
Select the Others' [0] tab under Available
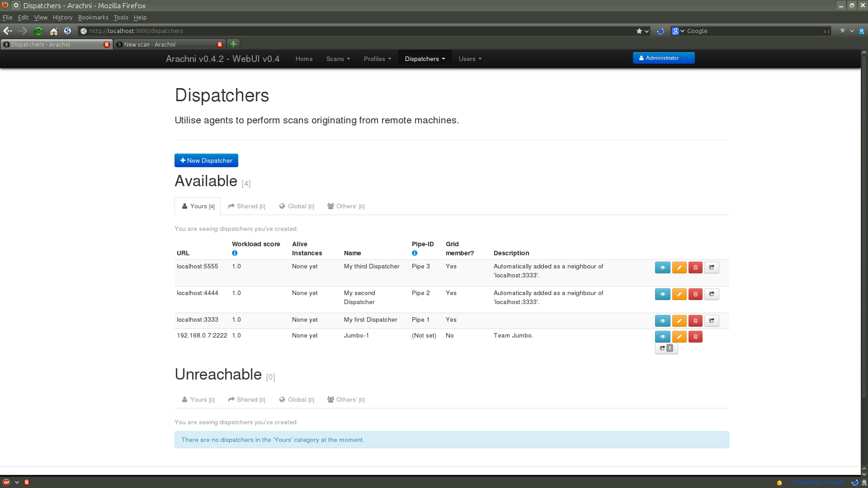(346, 206)
